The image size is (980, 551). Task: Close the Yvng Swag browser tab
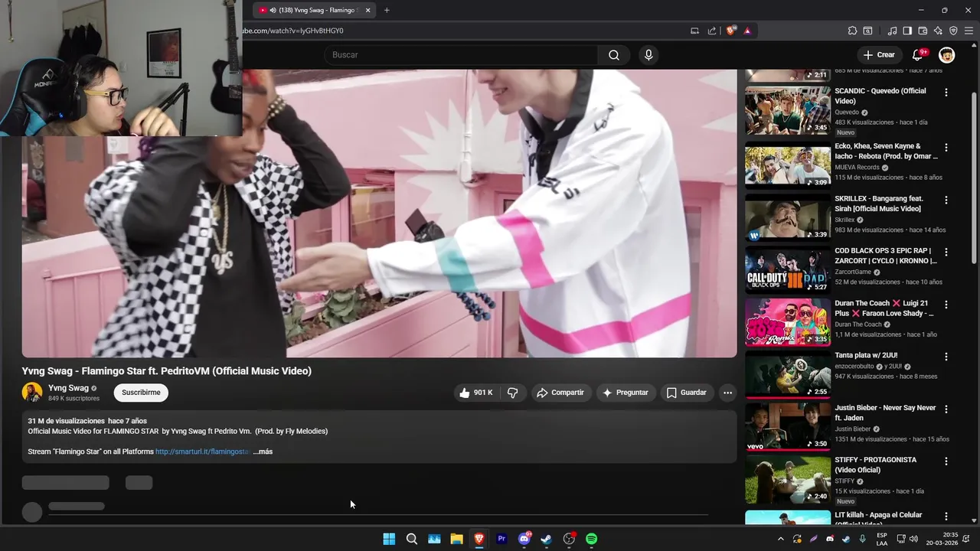click(x=368, y=10)
